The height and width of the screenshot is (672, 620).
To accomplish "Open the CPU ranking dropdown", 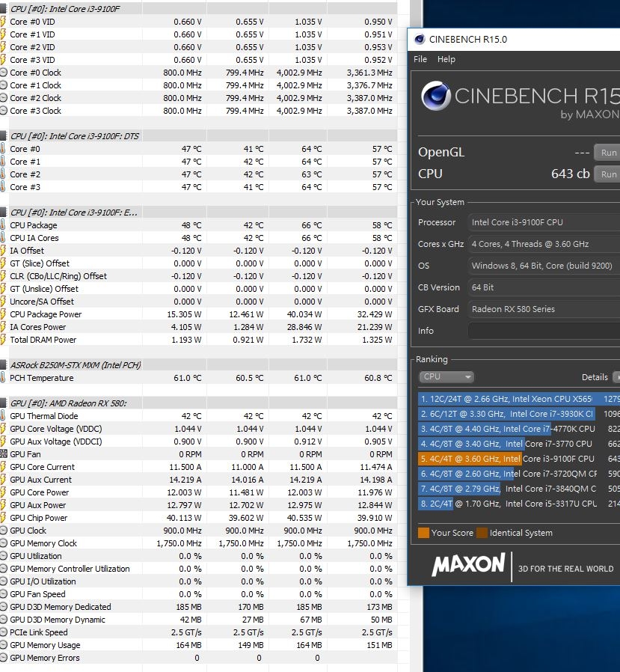I will (446, 376).
